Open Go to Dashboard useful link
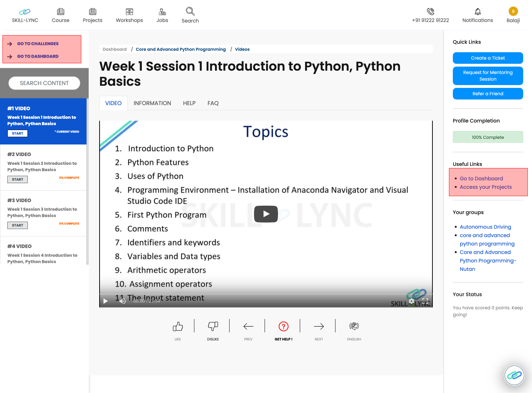This screenshot has width=532, height=393. (x=481, y=179)
